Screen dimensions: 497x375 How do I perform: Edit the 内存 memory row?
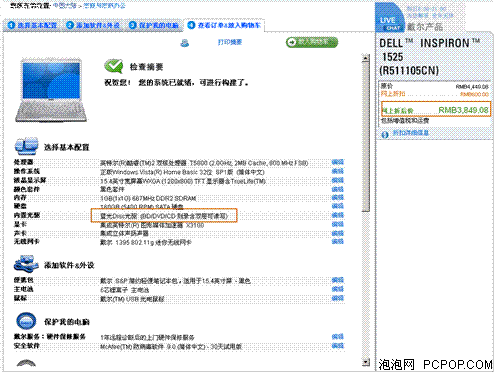338,197
